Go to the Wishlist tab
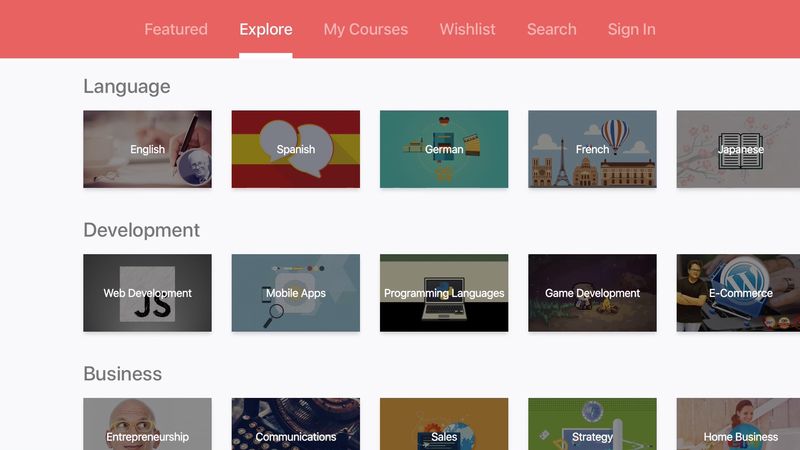This screenshot has width=800, height=450. click(x=467, y=29)
